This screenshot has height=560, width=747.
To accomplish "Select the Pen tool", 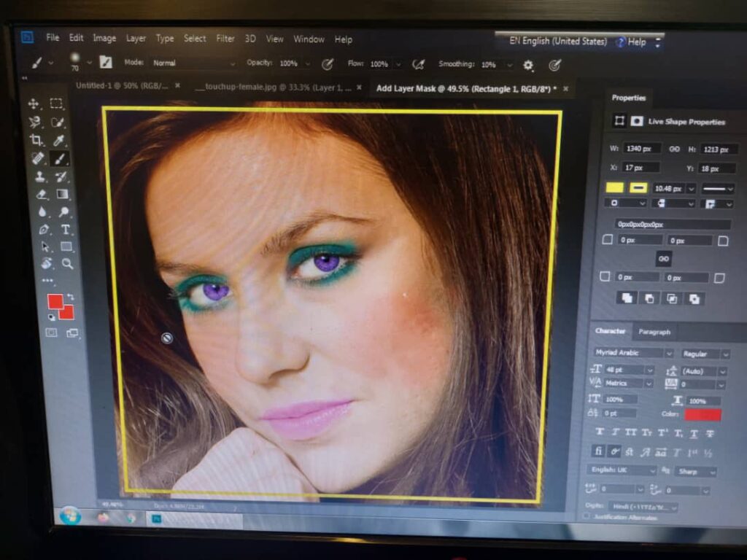I will (x=44, y=230).
